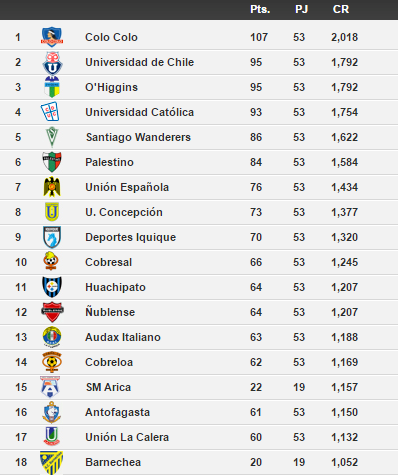The width and height of the screenshot is (398, 475).
Task: Click the Ñublense red shield logo
Action: [52, 312]
